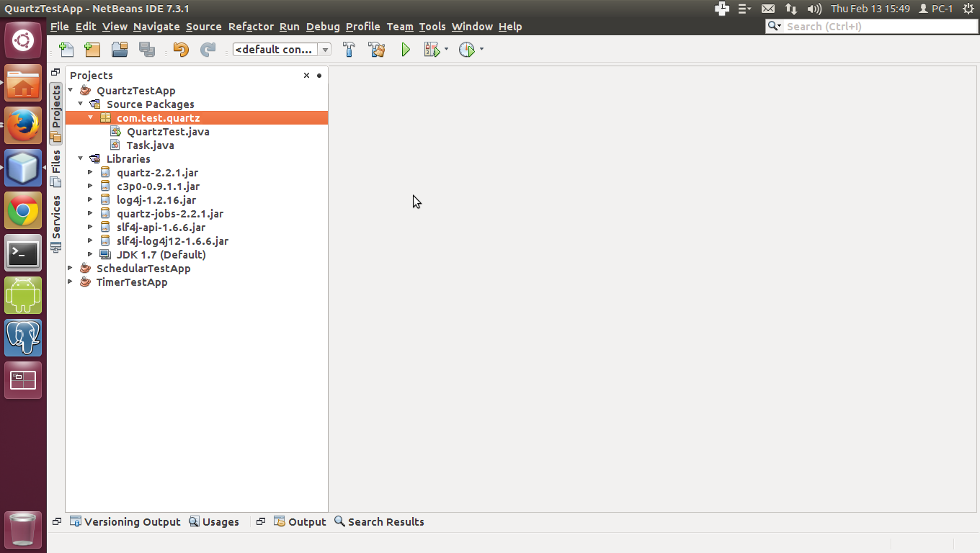Open the Tools menu
The width and height of the screenshot is (980, 553).
[432, 27]
